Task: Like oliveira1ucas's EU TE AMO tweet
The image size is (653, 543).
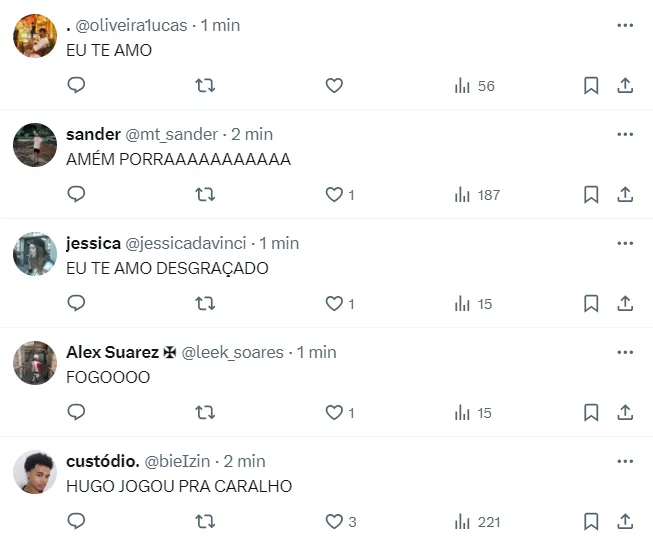Action: coord(334,86)
